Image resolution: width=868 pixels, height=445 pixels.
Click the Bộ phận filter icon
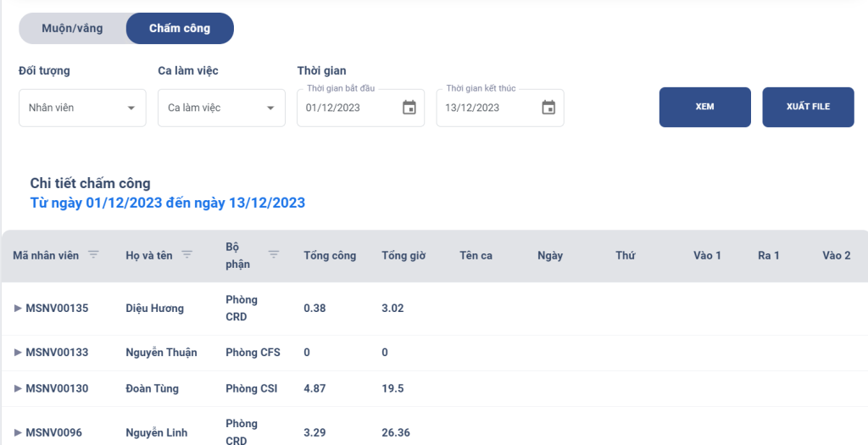coord(274,254)
